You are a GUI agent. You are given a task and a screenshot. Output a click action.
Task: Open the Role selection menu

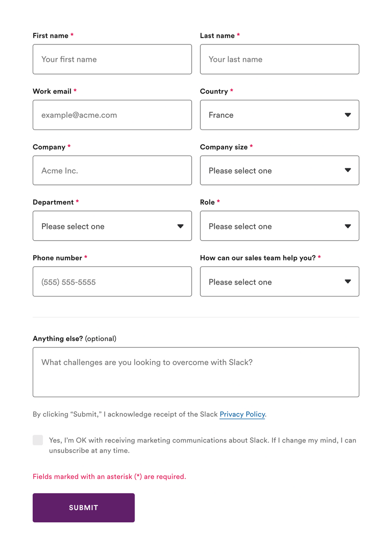279,226
